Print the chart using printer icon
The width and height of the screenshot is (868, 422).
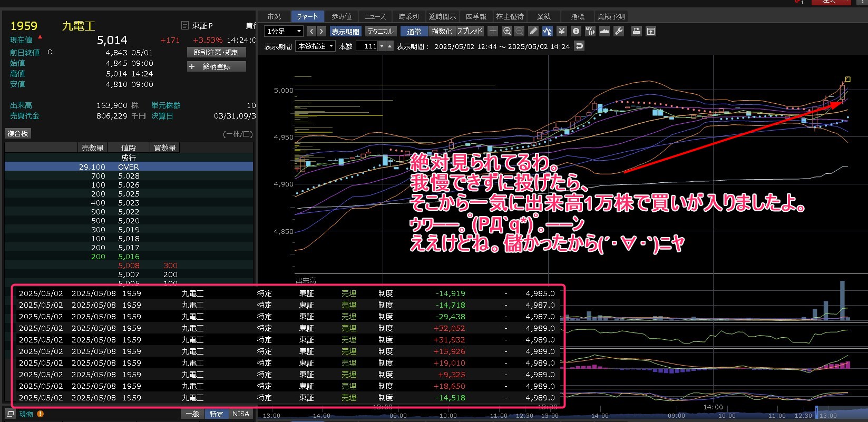(x=637, y=31)
